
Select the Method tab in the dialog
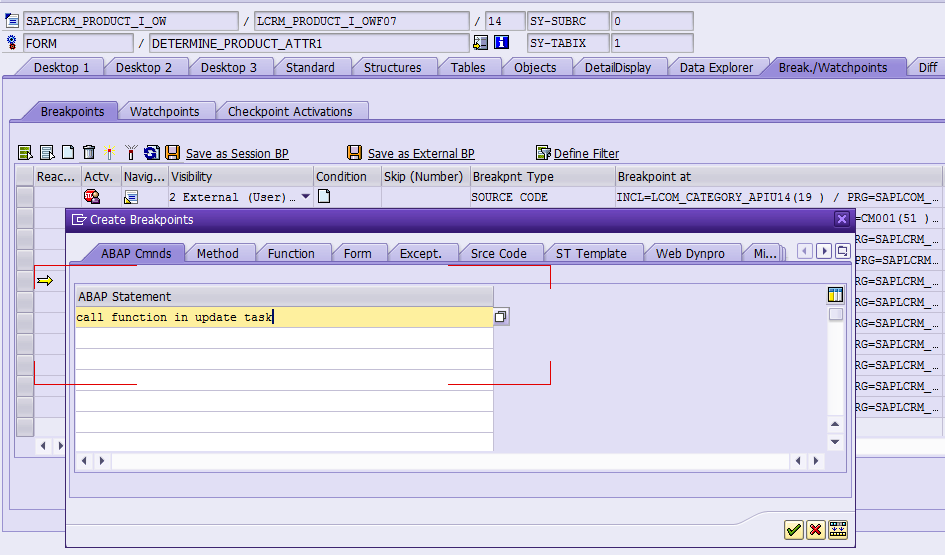[218, 254]
